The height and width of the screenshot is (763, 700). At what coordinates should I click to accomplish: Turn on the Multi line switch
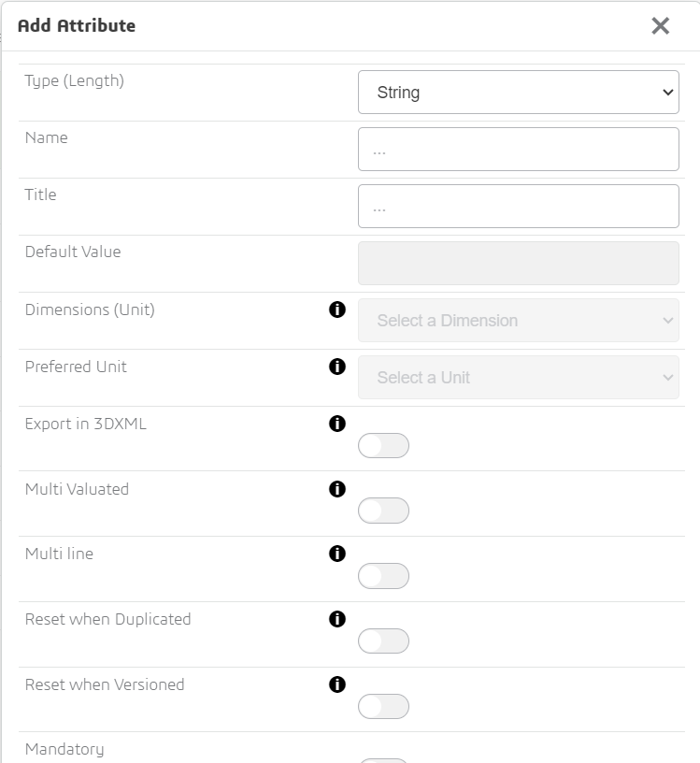click(x=383, y=576)
